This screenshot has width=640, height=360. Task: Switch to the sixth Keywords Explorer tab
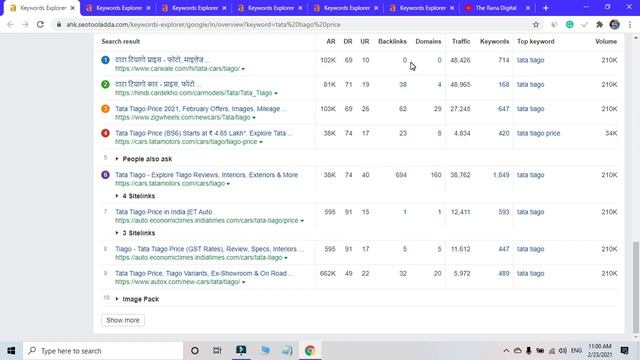(x=422, y=8)
